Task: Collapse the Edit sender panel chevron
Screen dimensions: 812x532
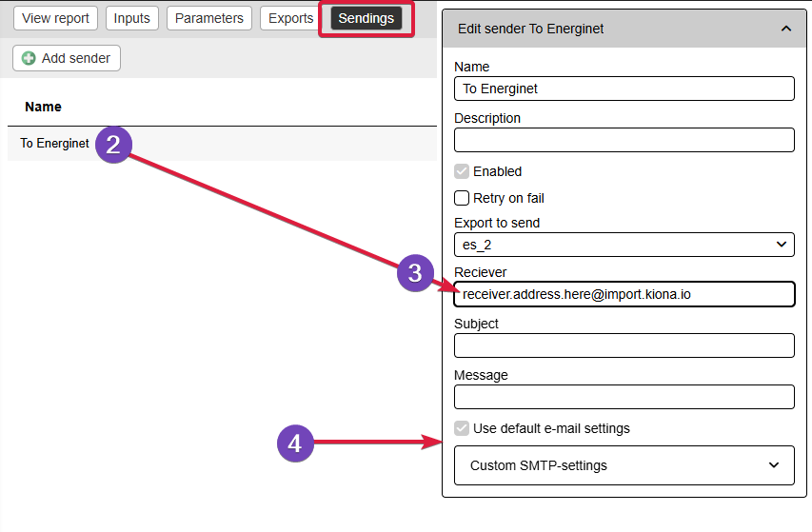Action: click(785, 29)
